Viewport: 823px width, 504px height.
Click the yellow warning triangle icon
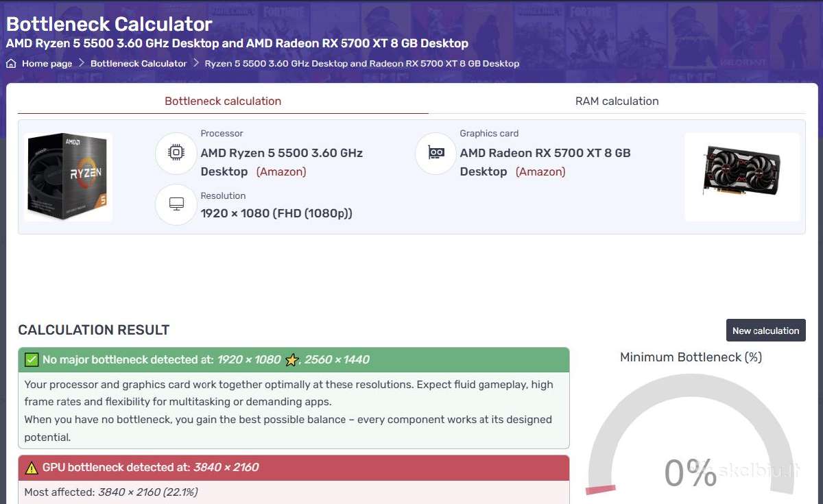(31, 468)
